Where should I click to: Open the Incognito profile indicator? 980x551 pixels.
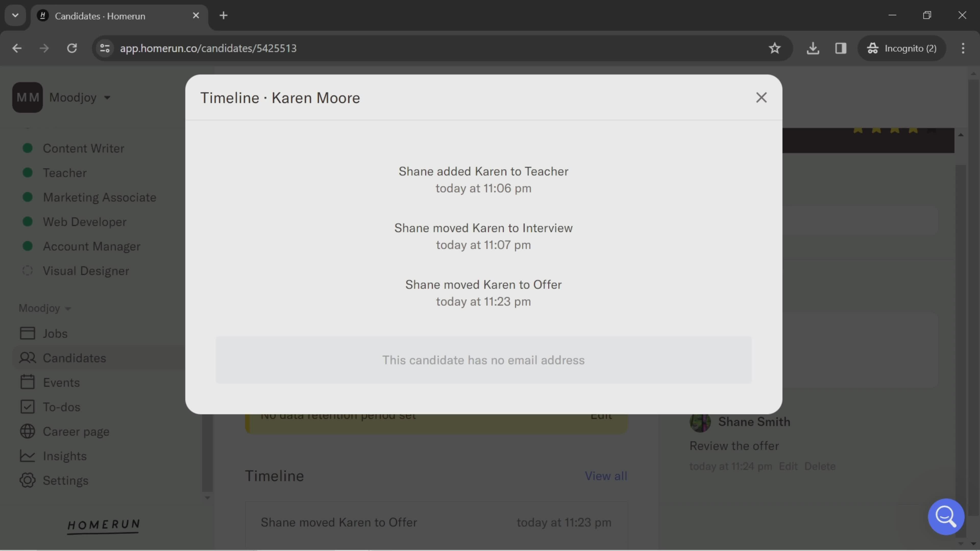(x=901, y=48)
